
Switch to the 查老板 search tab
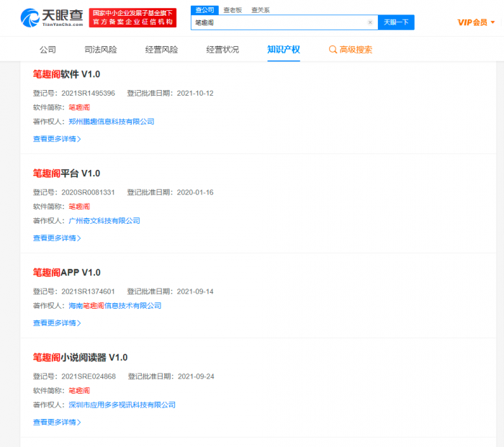coord(233,10)
